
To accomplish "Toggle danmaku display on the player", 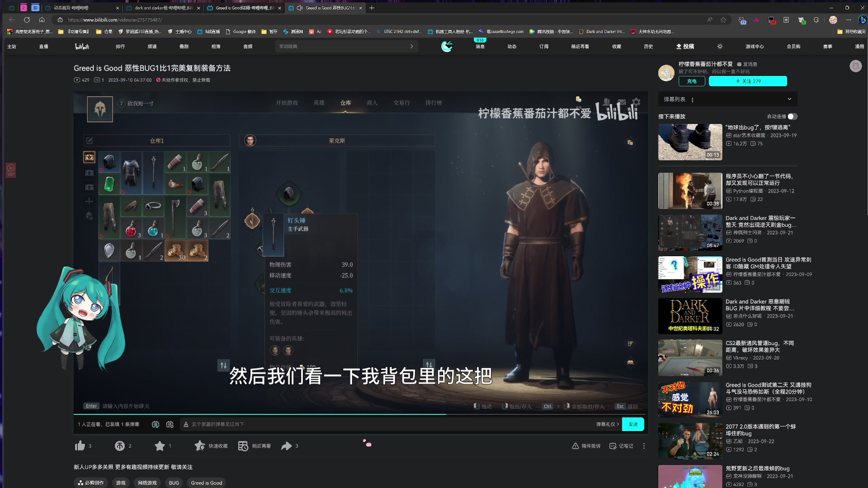I will pos(156,424).
